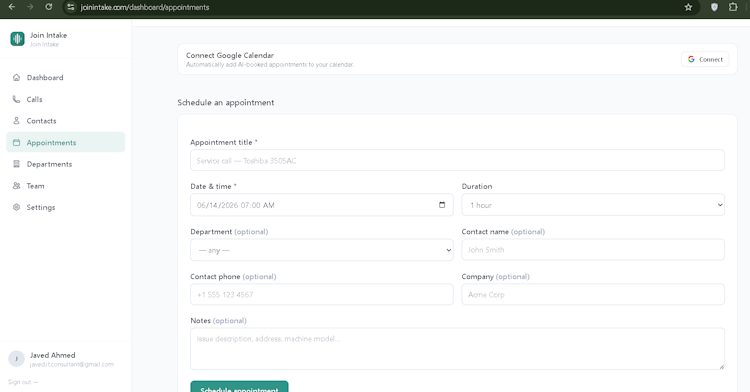Screen dimensions: 750x392
Task: Grab the Notes resize handle corner
Action: point(721,367)
